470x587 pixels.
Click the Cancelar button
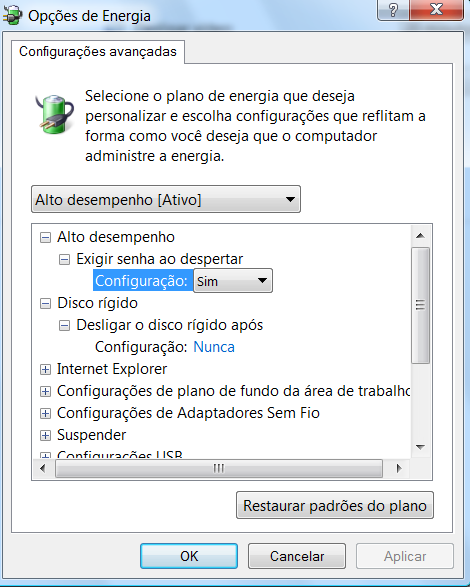[x=297, y=556]
